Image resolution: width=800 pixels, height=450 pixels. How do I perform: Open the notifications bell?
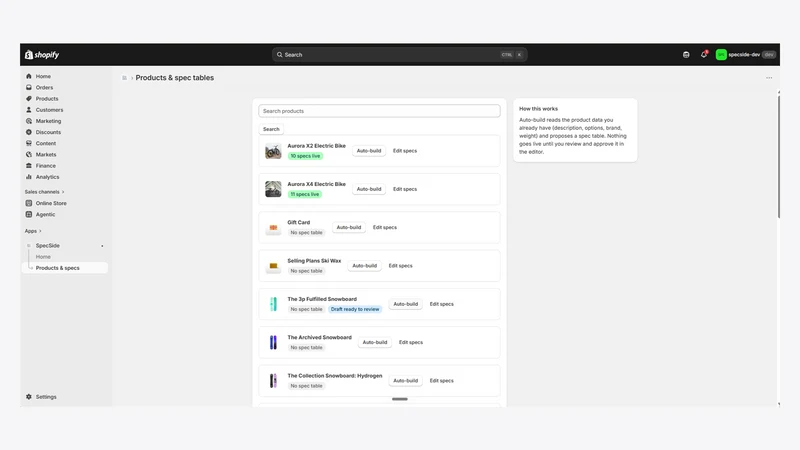(704, 55)
